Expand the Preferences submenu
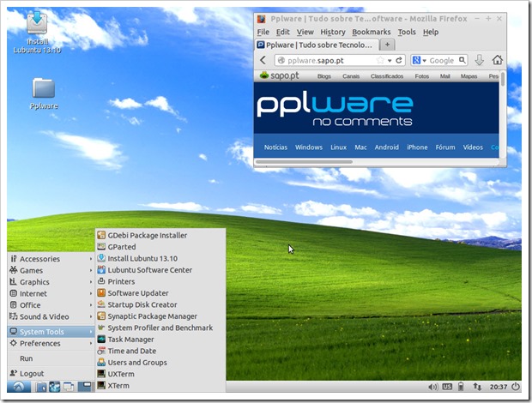The image size is (532, 403). click(51, 343)
